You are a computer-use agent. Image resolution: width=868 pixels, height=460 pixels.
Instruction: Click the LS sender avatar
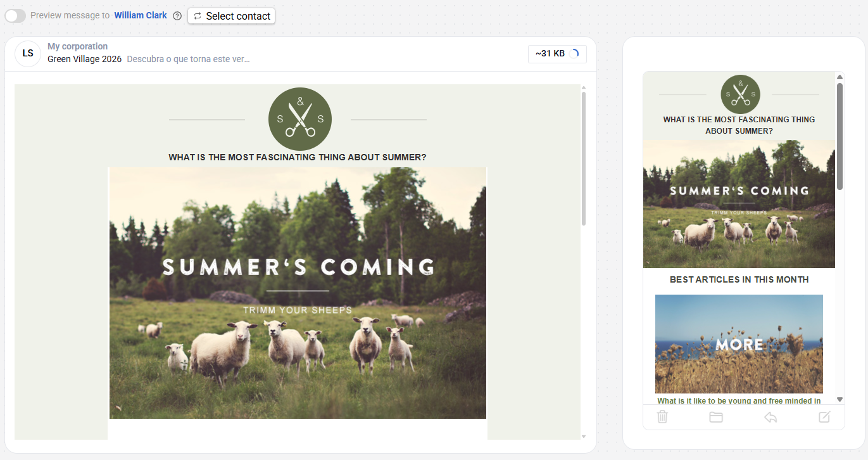28,54
